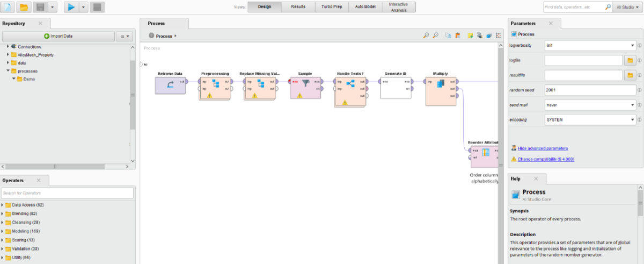The height and width of the screenshot is (264, 644).
Task: Switch to the Results view
Action: click(298, 7)
